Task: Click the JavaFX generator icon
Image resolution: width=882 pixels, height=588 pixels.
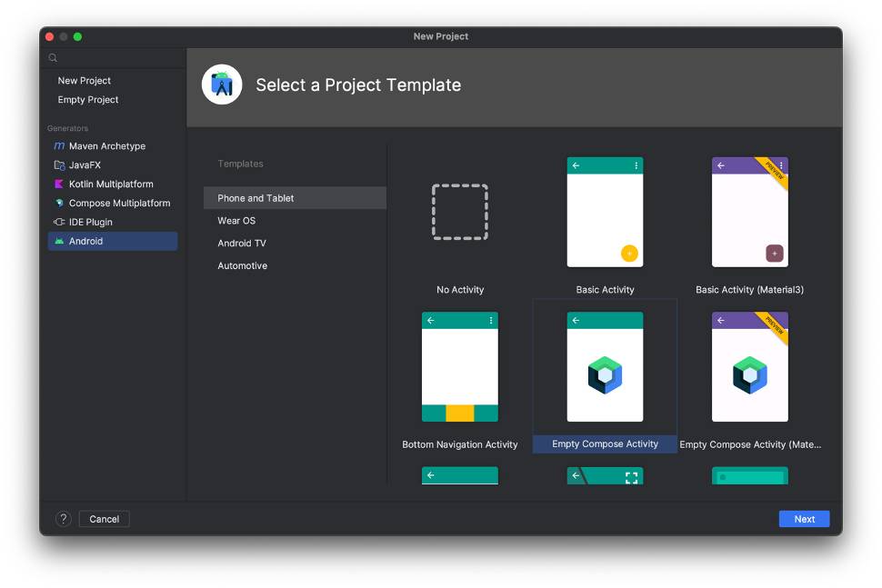Action: coord(59,165)
